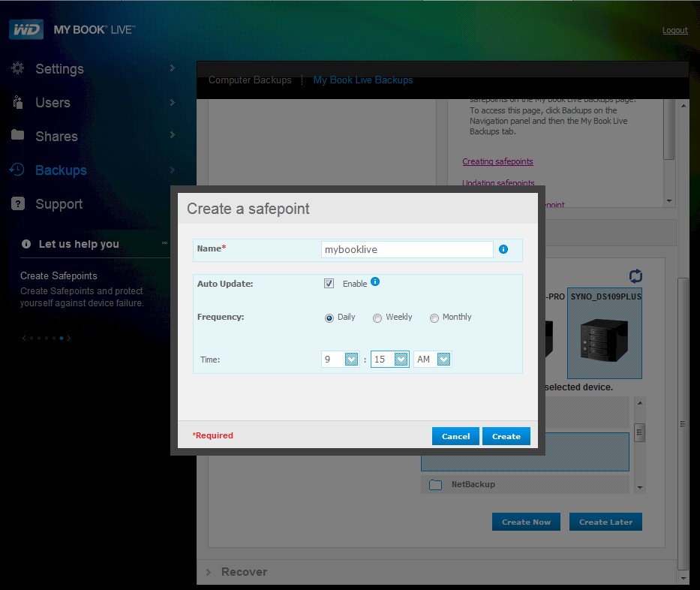
Task: Expand the Shares menu arrow
Action: [173, 135]
